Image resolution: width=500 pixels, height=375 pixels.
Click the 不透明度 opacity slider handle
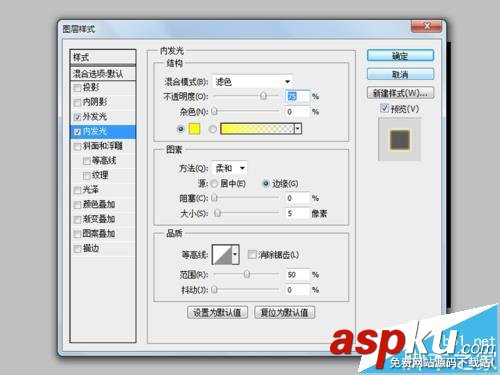[263, 96]
